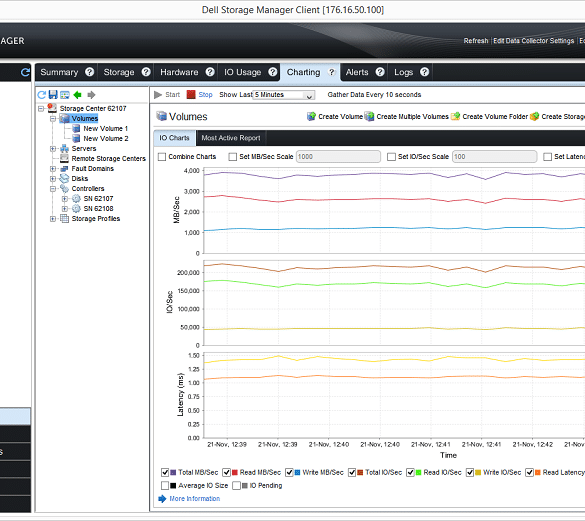Open help for the Summary tab
This screenshot has width=585, height=521.
pos(90,72)
